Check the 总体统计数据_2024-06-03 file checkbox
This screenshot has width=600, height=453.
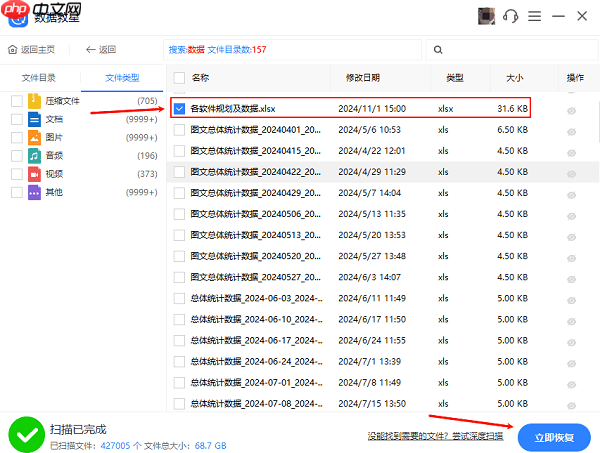(x=179, y=298)
